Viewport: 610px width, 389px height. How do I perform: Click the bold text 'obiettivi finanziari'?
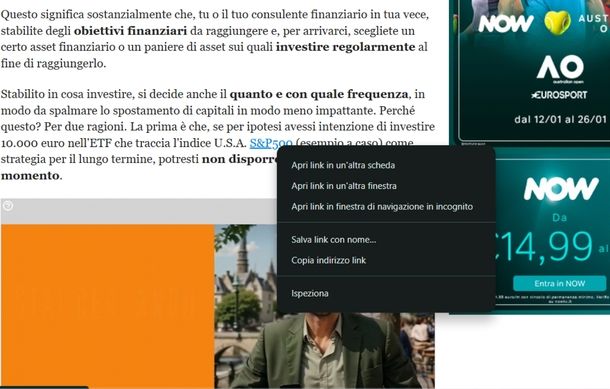(x=130, y=31)
